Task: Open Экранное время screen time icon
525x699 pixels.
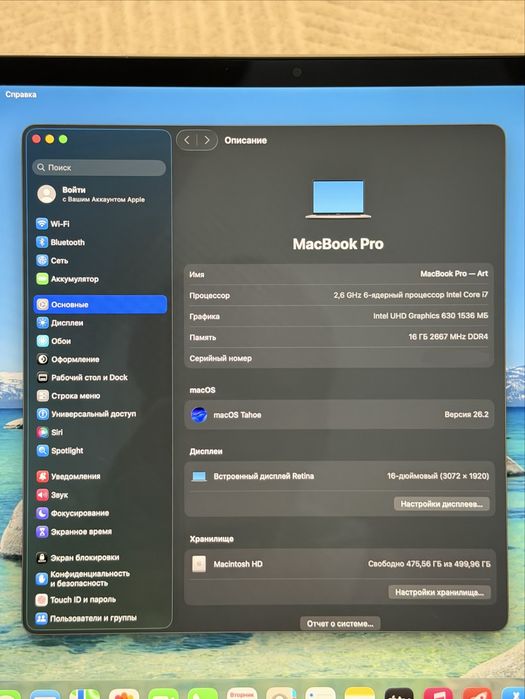Action: (x=42, y=532)
